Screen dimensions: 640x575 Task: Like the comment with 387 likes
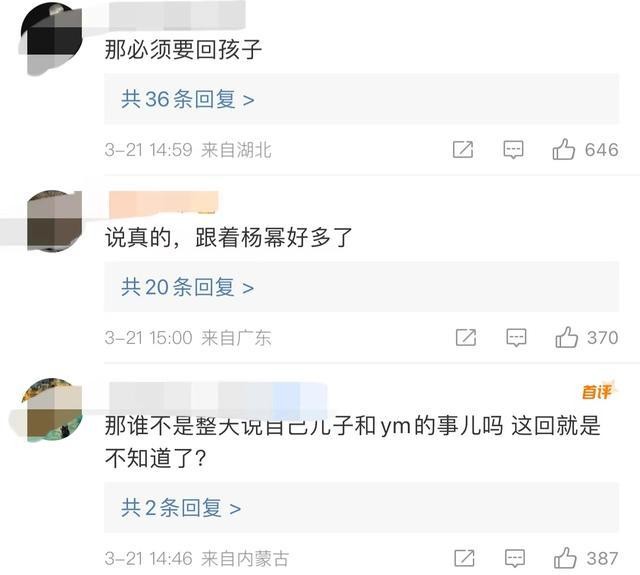tap(565, 558)
